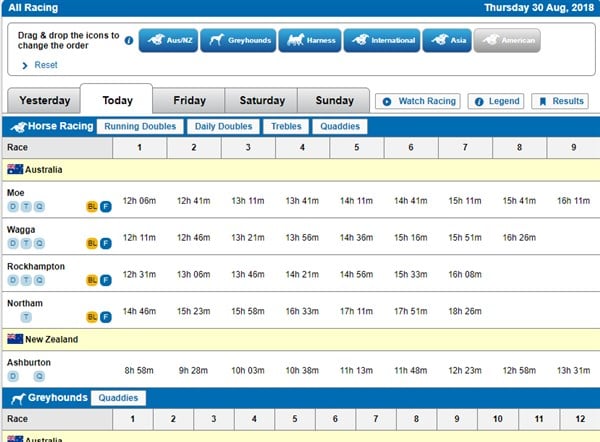
Task: Open Quaddies under Horse Racing
Action: click(x=340, y=126)
